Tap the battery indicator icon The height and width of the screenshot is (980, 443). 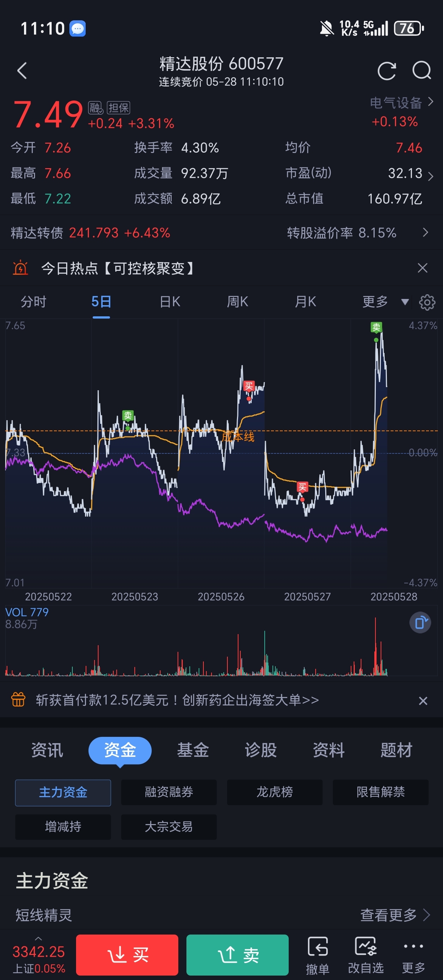(x=409, y=28)
